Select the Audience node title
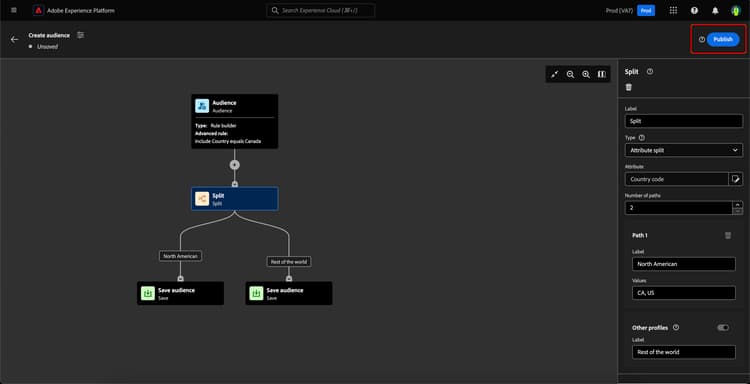This screenshot has width=750, height=384. click(x=224, y=102)
